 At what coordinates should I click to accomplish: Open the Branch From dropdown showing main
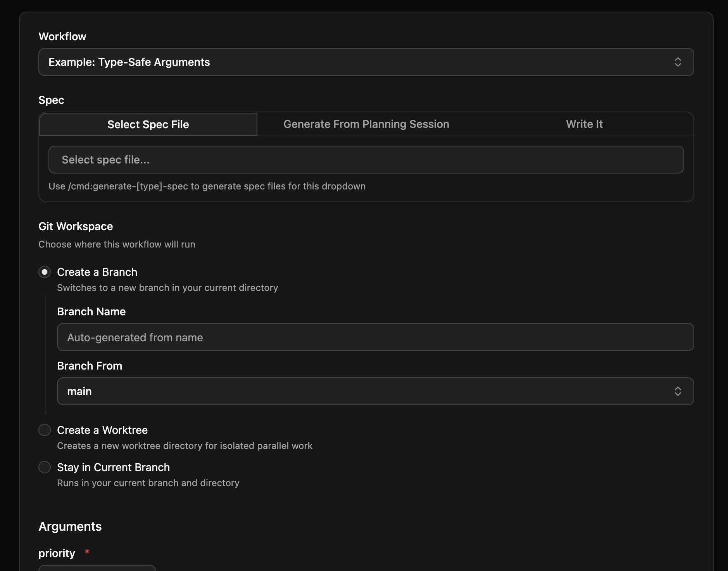(375, 391)
